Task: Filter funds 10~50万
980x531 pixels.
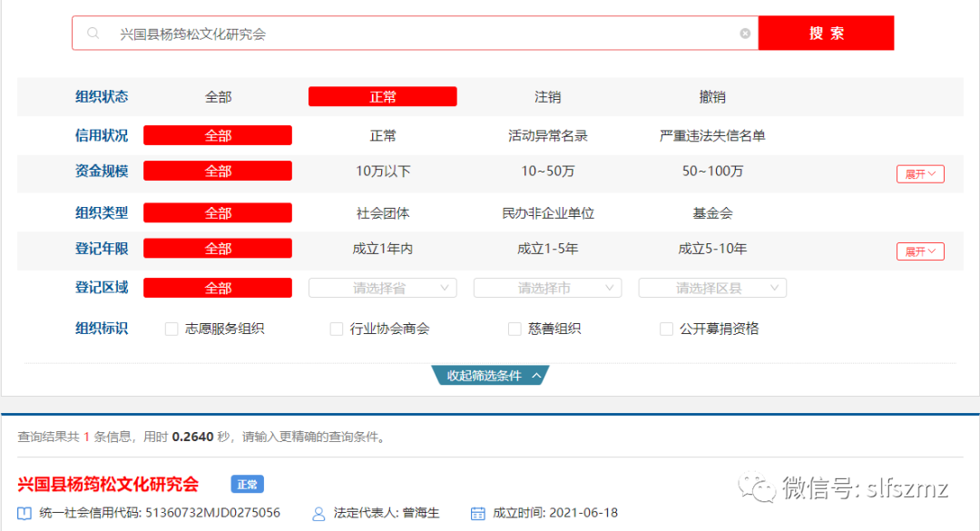Action: click(547, 172)
